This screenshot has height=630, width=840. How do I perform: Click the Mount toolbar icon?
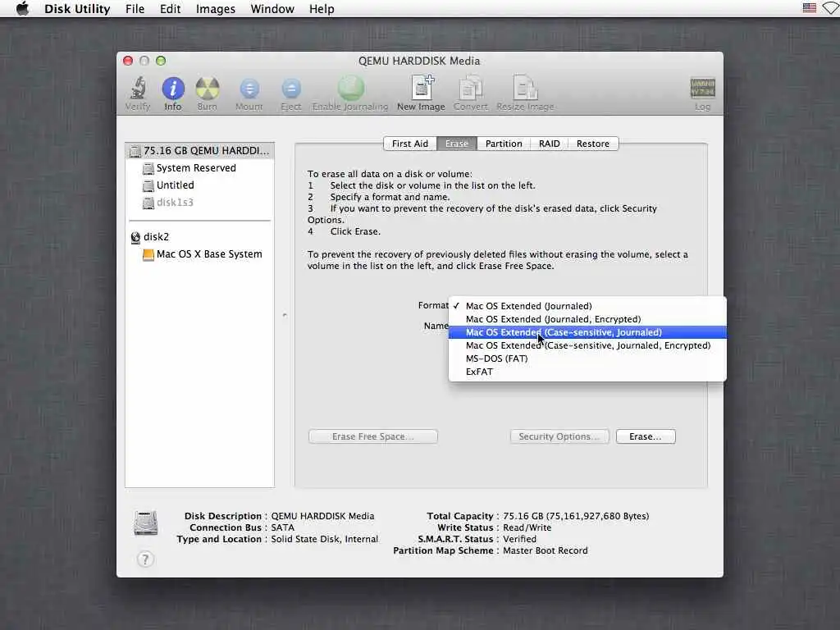249,89
